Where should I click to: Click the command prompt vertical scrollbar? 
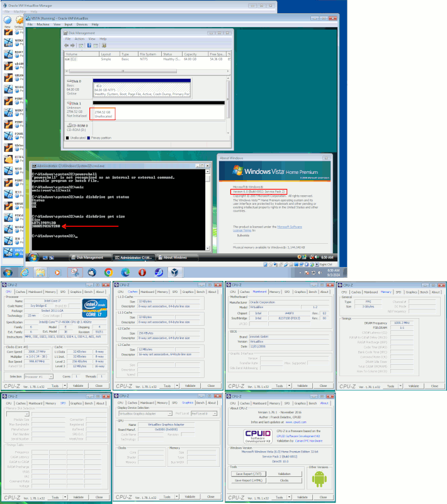pyautogui.click(x=207, y=210)
